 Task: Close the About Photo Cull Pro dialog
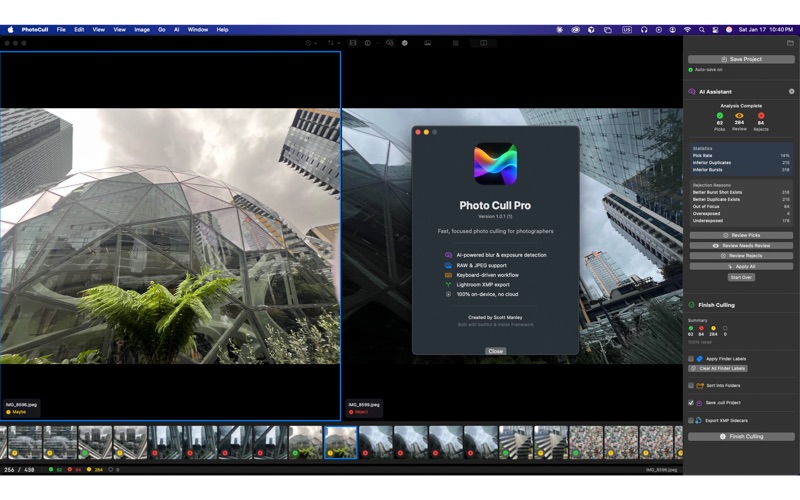[495, 351]
